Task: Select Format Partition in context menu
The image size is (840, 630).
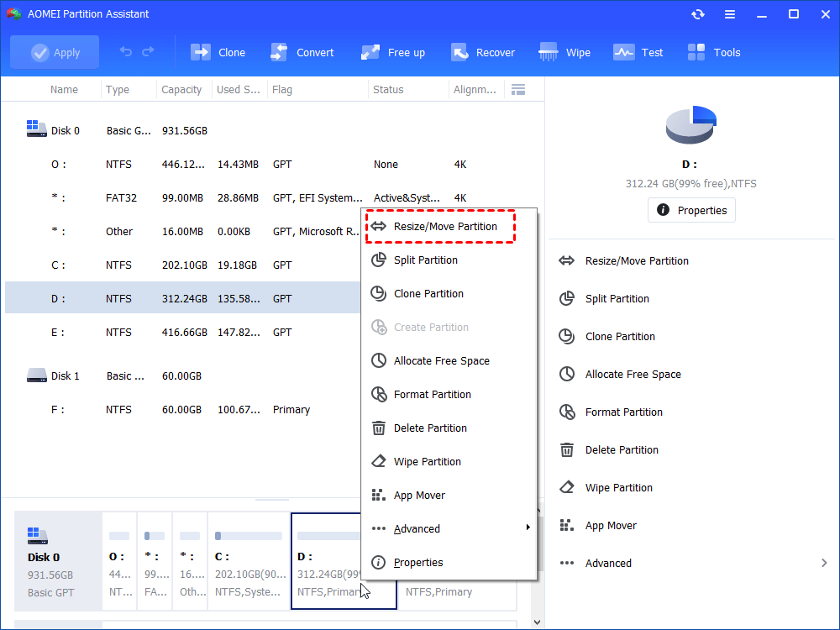Action: click(432, 394)
